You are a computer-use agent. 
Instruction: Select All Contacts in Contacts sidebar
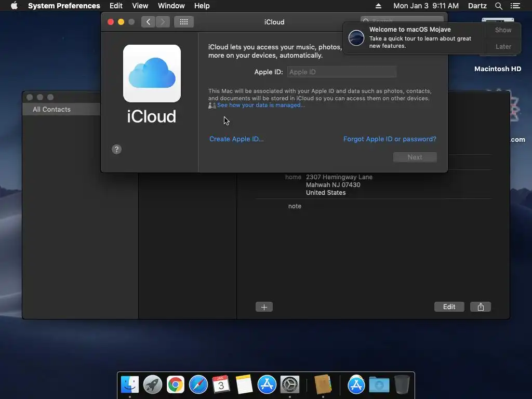point(61,109)
